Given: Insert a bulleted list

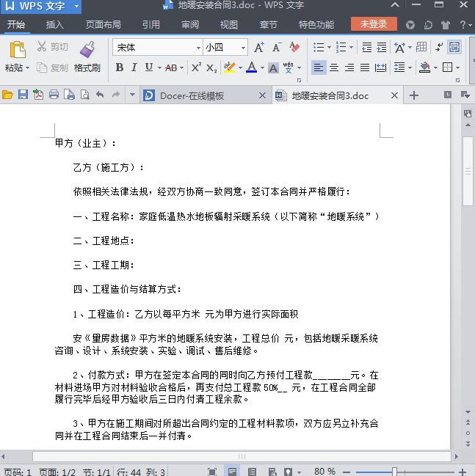Looking at the screenshot, I should [x=319, y=48].
